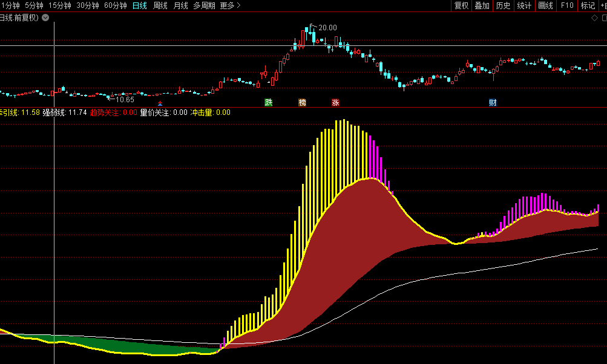Open the 画线 drawing tools
Viewport: 607px width, 364px height.
pyautogui.click(x=545, y=5)
